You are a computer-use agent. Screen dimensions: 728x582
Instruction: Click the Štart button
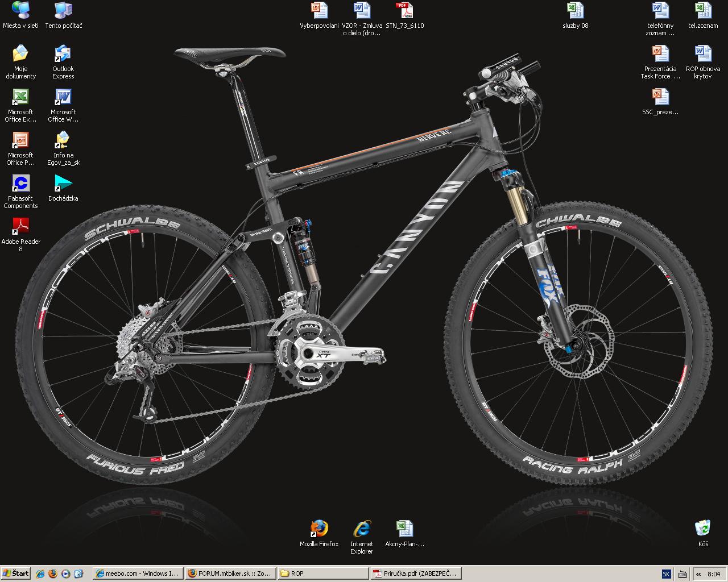[x=16, y=573]
